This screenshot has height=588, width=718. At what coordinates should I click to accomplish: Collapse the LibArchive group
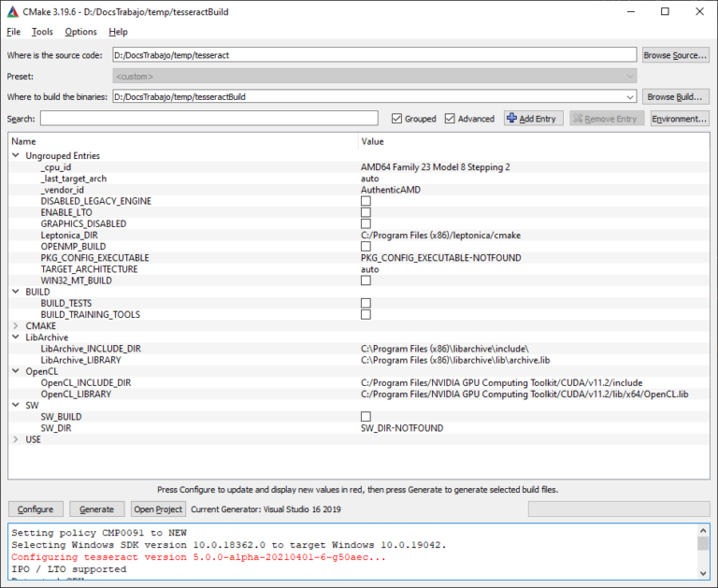coord(16,337)
